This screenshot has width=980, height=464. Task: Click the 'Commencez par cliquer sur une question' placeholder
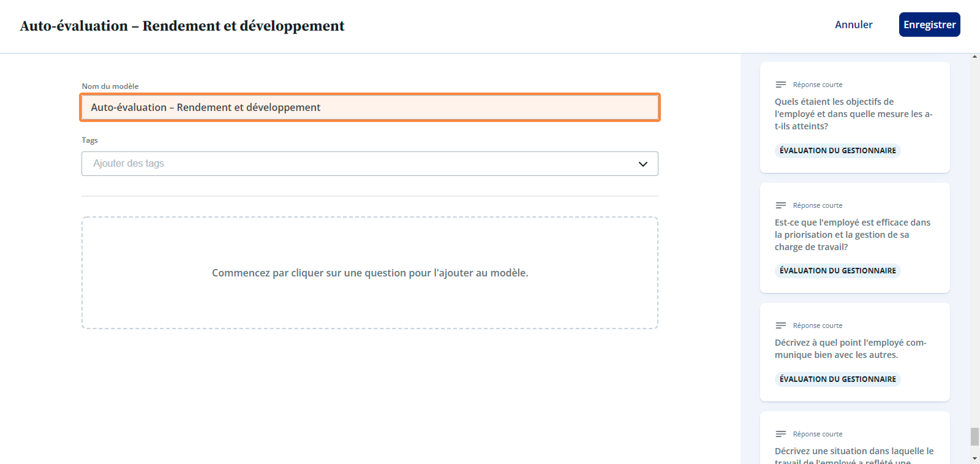370,273
